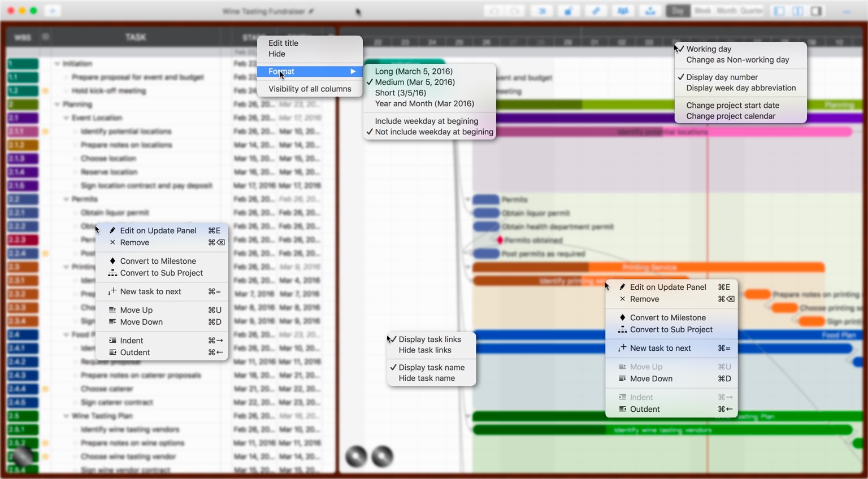The height and width of the screenshot is (479, 868).
Task: Click pencil icon for Edit on Update Panel in task list menu
Action: (x=112, y=230)
